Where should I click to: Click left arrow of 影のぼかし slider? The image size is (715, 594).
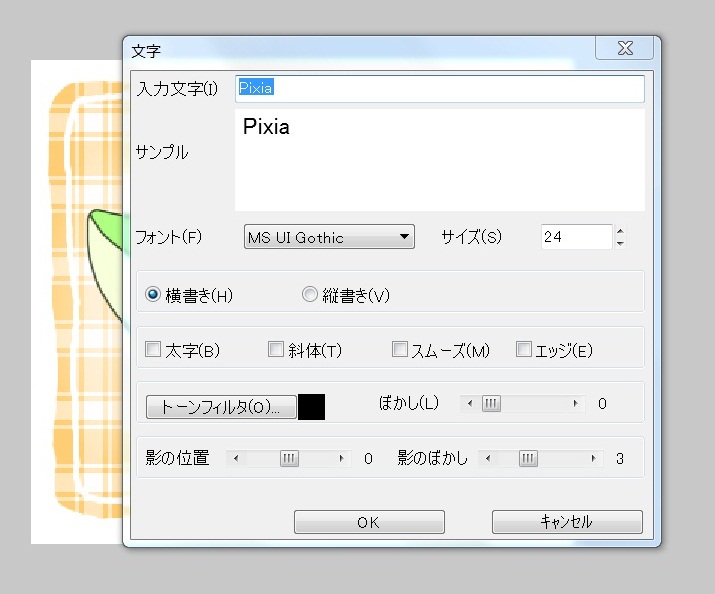(x=488, y=458)
